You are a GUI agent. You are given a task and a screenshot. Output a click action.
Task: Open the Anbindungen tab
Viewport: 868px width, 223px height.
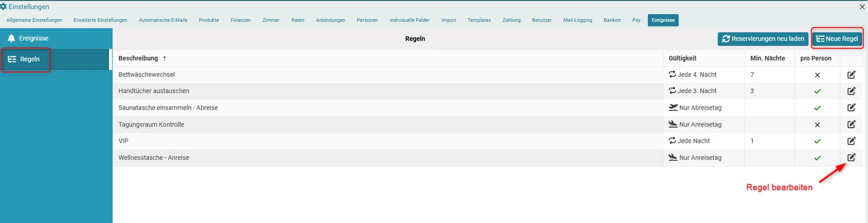click(330, 20)
